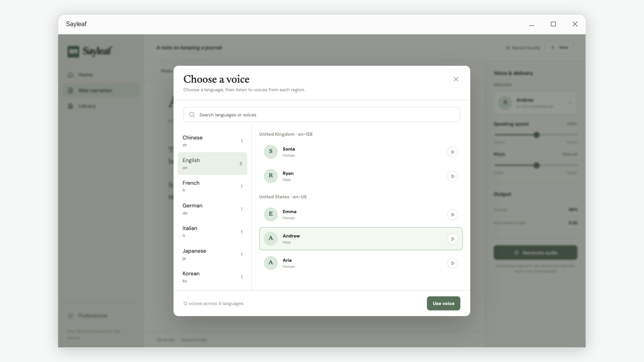The height and width of the screenshot is (362, 644).
Task: Maximize the Sayleaf window
Action: pos(553,24)
